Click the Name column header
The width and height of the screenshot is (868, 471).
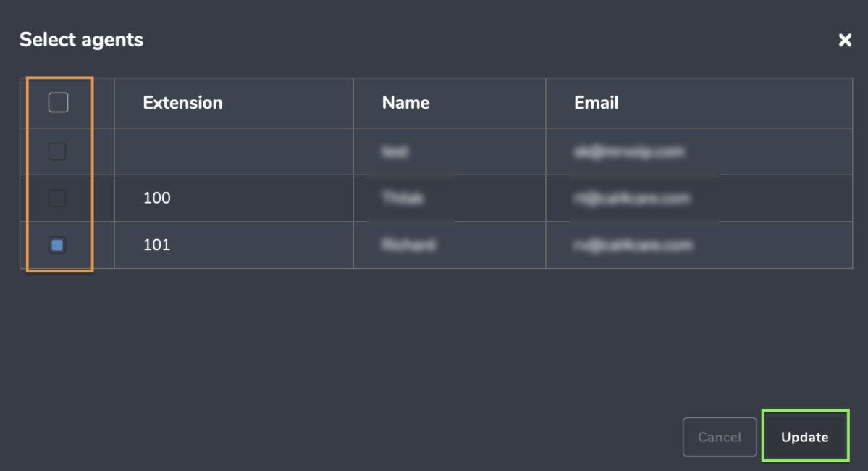(x=406, y=102)
